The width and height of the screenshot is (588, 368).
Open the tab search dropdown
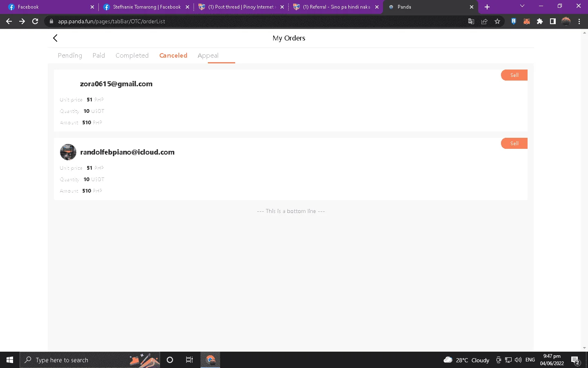[522, 6]
